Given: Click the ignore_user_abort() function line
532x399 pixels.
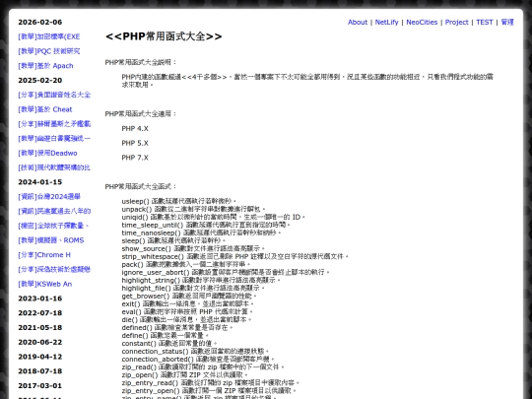Looking at the screenshot, I should point(226,272).
